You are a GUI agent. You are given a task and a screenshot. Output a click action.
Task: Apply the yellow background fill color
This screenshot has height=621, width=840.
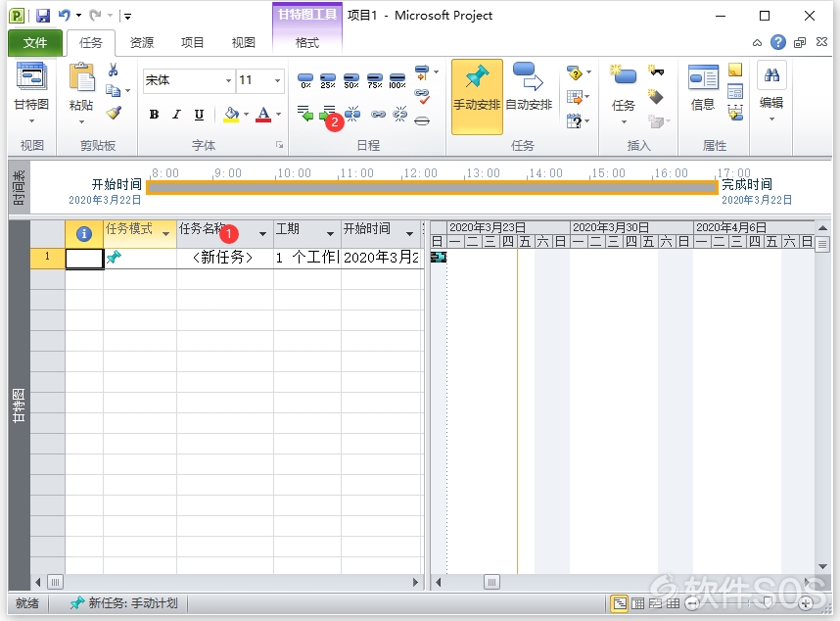pyautogui.click(x=231, y=115)
